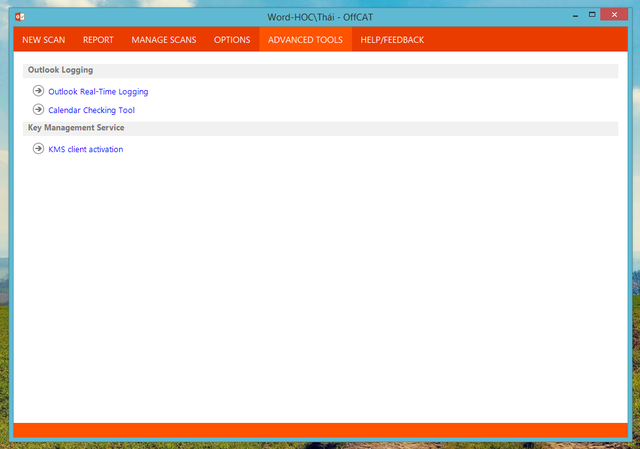The image size is (640, 449).
Task: Open the Outlook Real-Time Logging link
Action: [98, 92]
